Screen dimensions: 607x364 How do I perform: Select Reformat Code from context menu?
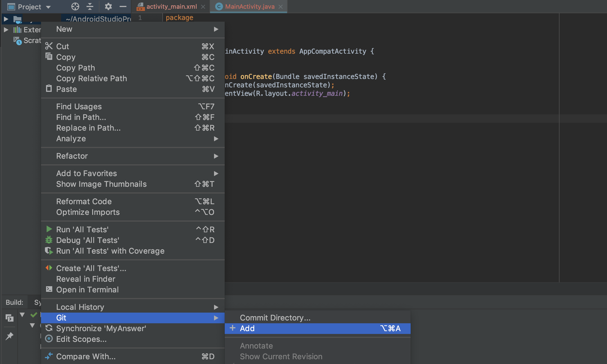pos(84,201)
